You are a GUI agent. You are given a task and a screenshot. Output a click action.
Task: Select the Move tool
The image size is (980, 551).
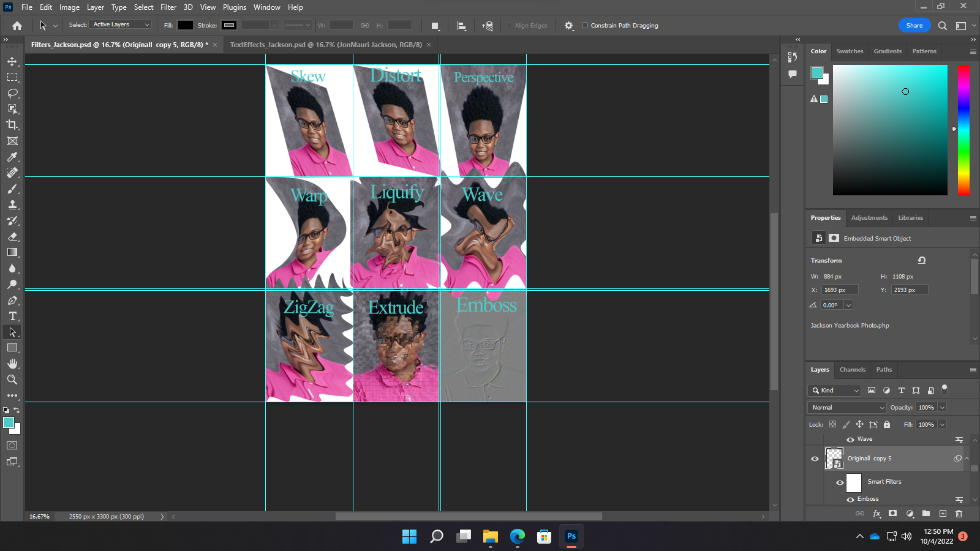click(12, 61)
